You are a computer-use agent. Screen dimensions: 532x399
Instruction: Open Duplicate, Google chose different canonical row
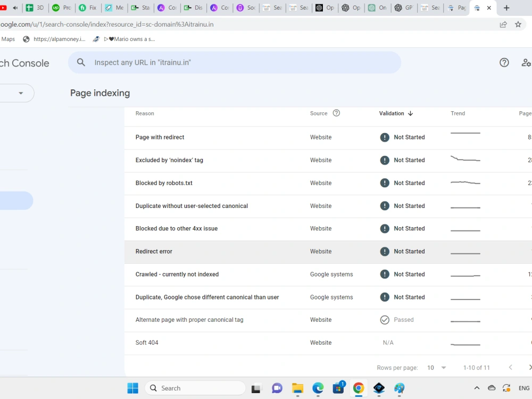pos(328,297)
